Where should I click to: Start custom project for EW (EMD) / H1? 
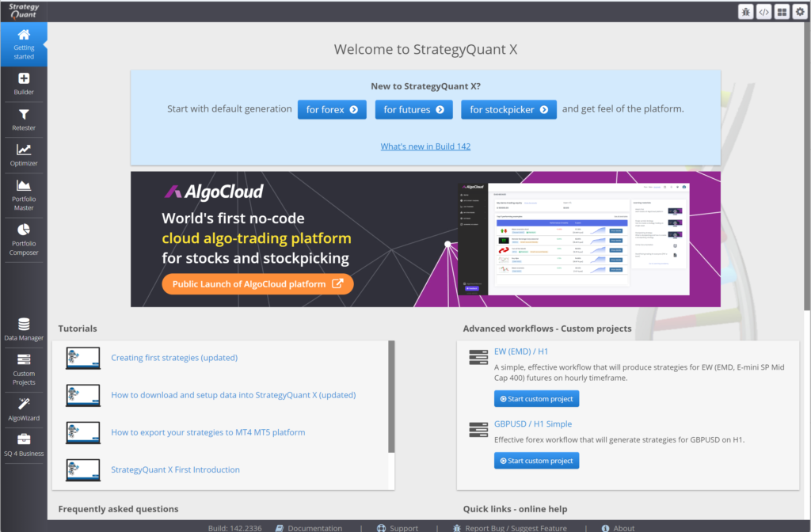coord(536,398)
